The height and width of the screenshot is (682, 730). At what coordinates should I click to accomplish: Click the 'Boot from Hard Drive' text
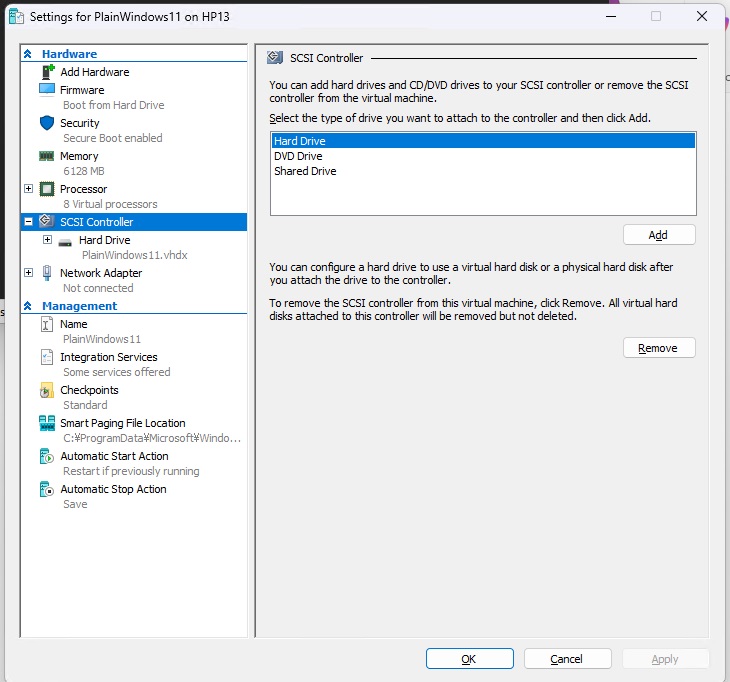[114, 105]
